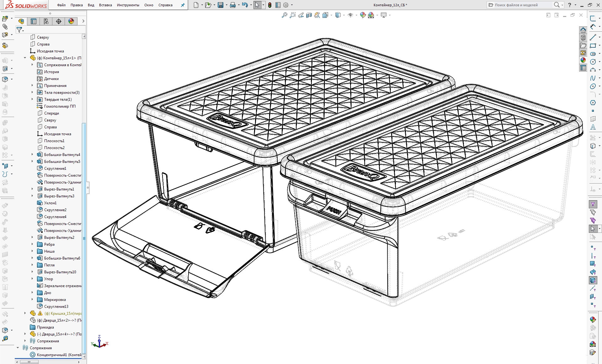
Task: Open the Вставка menu
Action: coord(105,5)
